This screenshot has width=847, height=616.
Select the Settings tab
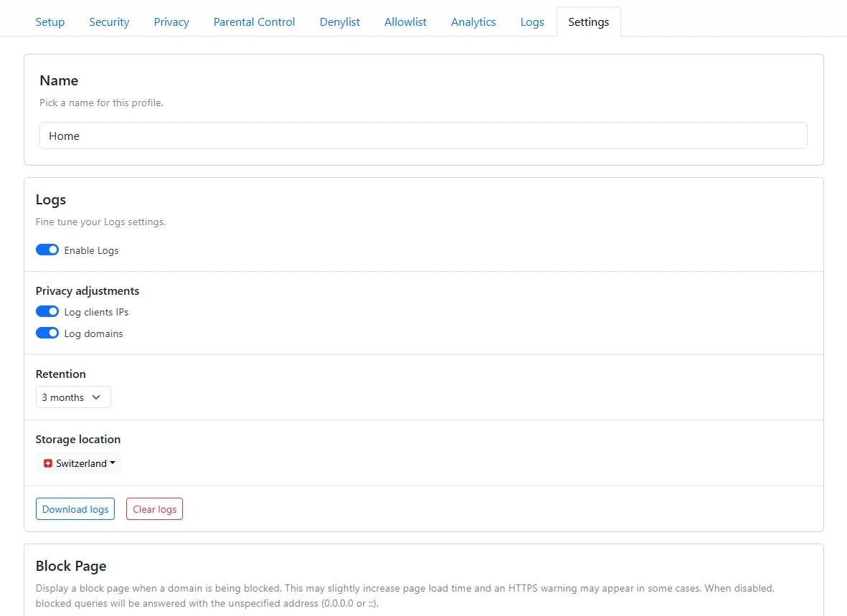588,22
